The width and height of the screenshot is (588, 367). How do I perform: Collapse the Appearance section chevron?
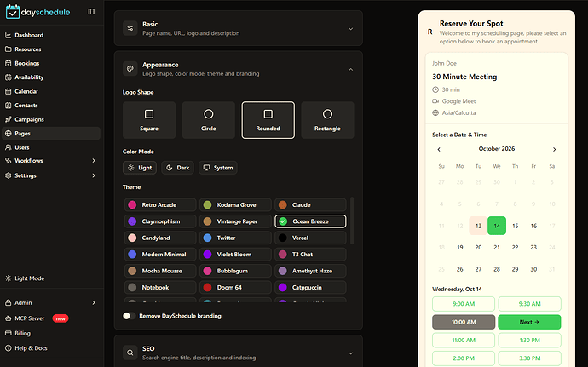click(350, 69)
